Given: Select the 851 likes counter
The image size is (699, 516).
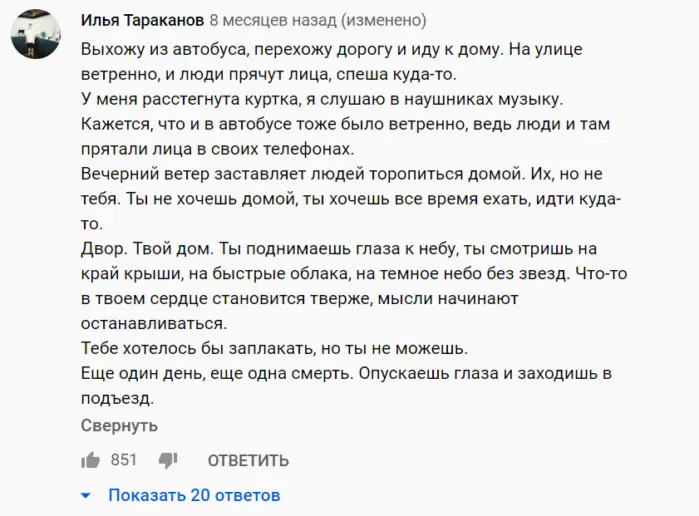Looking at the screenshot, I should (x=123, y=460).
